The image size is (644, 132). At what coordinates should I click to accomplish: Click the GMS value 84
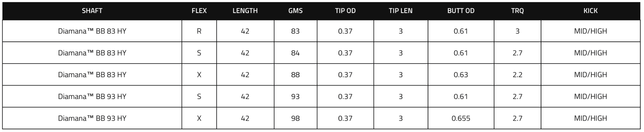[x=296, y=53]
